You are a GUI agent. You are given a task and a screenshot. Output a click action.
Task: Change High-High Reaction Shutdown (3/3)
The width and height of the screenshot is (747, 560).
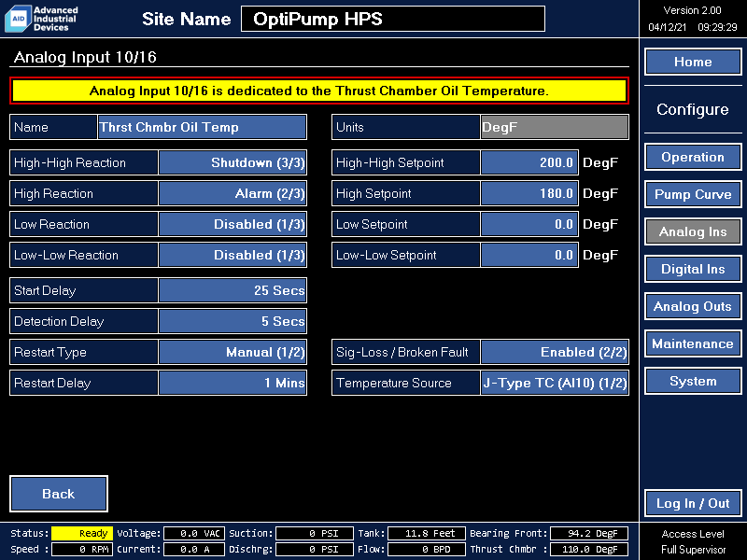[x=233, y=162]
